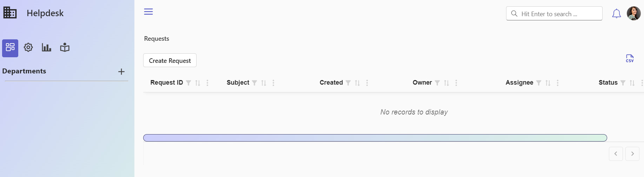The image size is (644, 177).
Task: Open notifications bell
Action: click(617, 14)
